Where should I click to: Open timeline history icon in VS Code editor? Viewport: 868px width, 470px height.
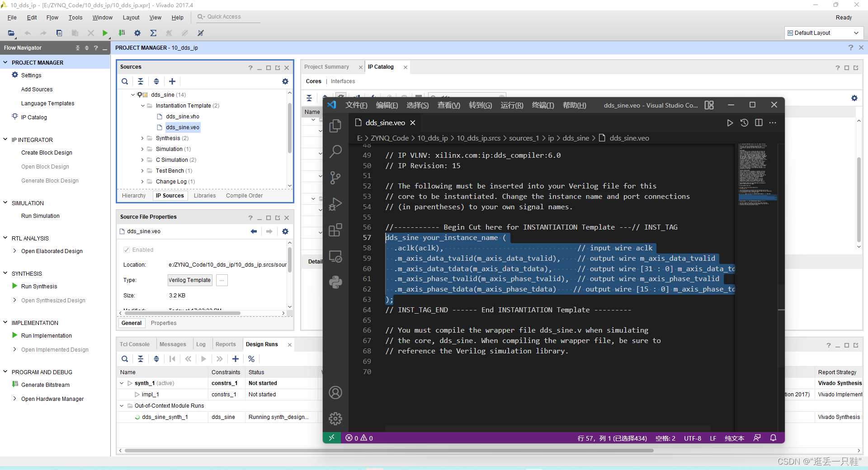pos(744,123)
